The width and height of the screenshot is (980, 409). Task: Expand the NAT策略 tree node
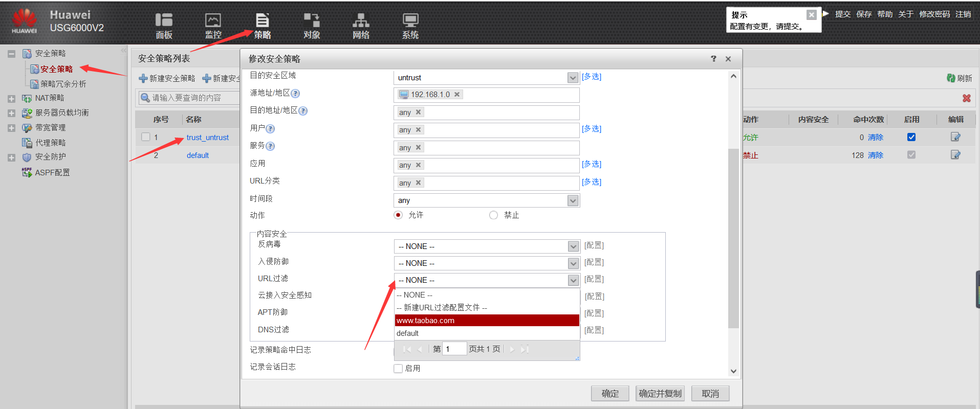click(11, 99)
